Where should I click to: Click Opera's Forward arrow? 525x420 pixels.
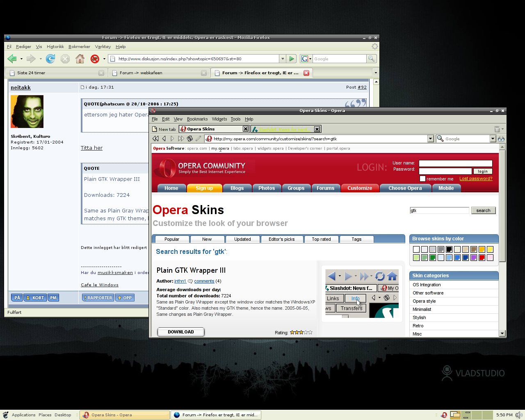pyautogui.click(x=172, y=139)
